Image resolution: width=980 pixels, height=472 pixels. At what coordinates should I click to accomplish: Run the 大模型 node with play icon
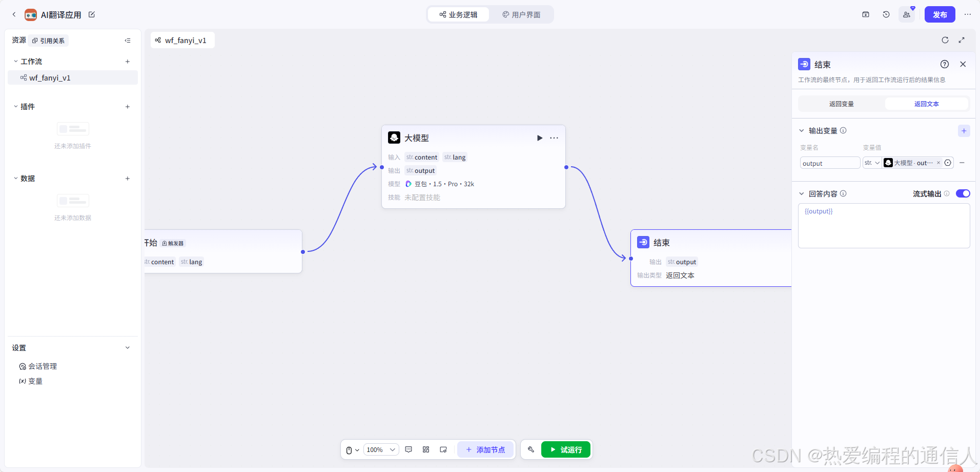[x=540, y=138]
